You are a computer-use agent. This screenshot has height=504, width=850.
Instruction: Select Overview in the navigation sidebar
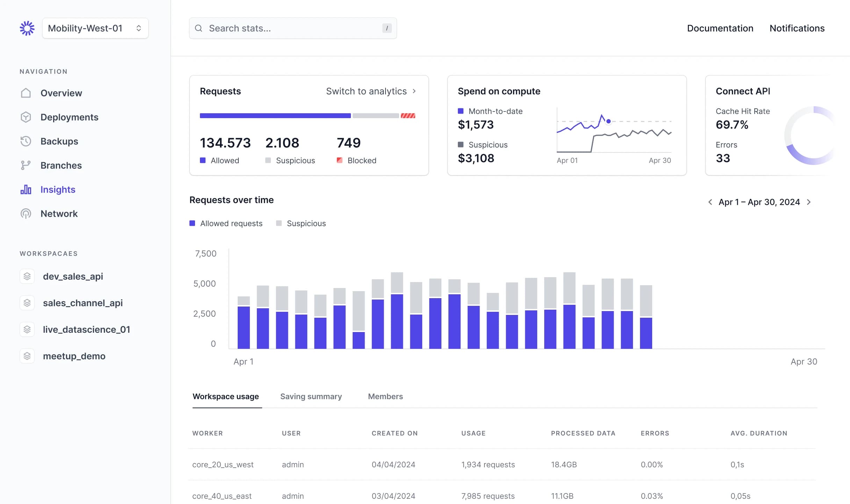click(x=61, y=93)
